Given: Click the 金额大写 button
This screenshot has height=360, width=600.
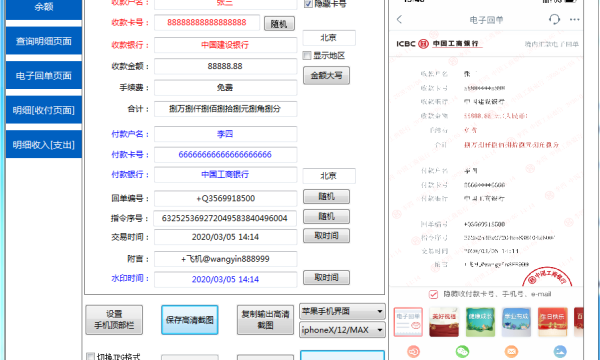Looking at the screenshot, I should [326, 75].
